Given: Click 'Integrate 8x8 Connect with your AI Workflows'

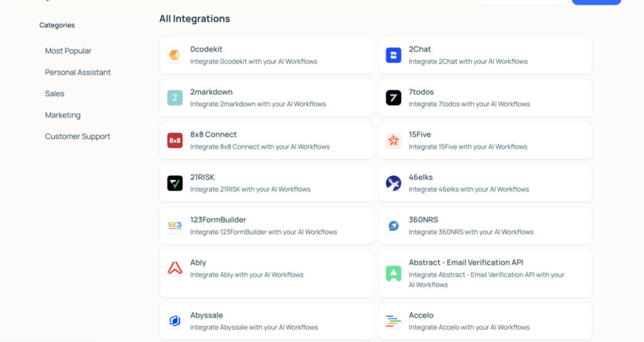Looking at the screenshot, I should tap(260, 147).
